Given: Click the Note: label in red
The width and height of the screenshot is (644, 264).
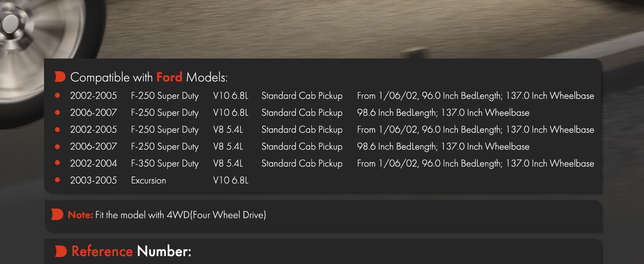Looking at the screenshot, I should (x=80, y=215).
